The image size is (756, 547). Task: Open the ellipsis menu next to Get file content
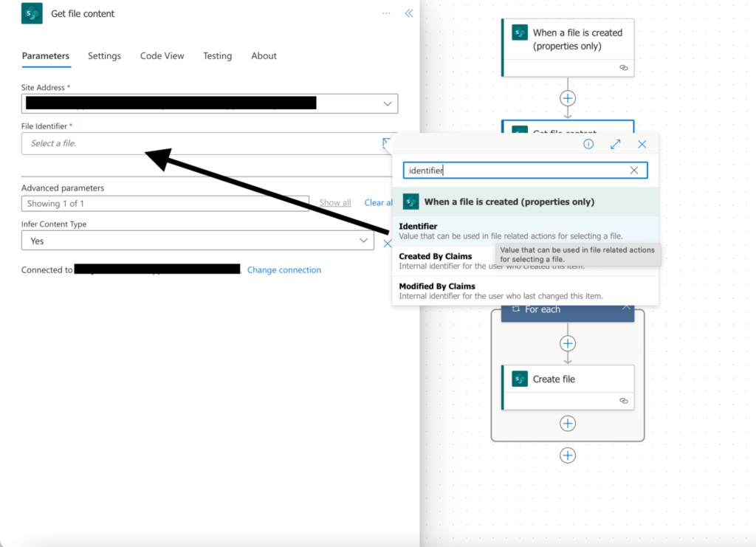tap(385, 13)
